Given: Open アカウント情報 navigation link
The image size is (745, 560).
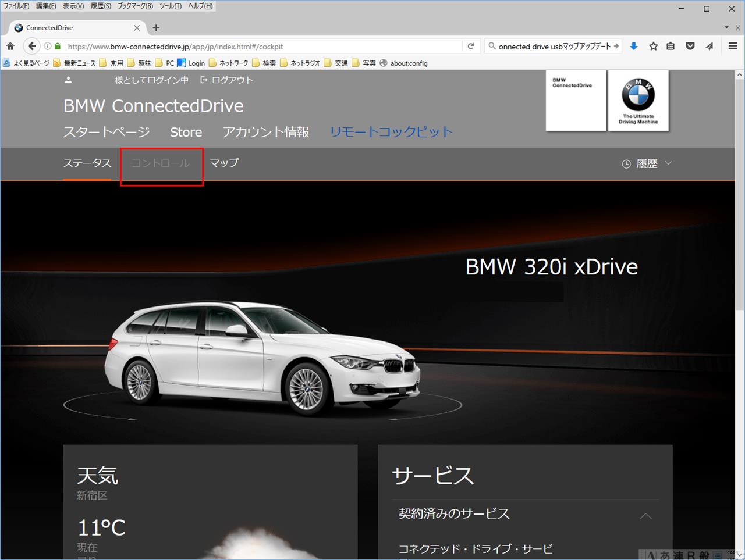Looking at the screenshot, I should pyautogui.click(x=266, y=132).
